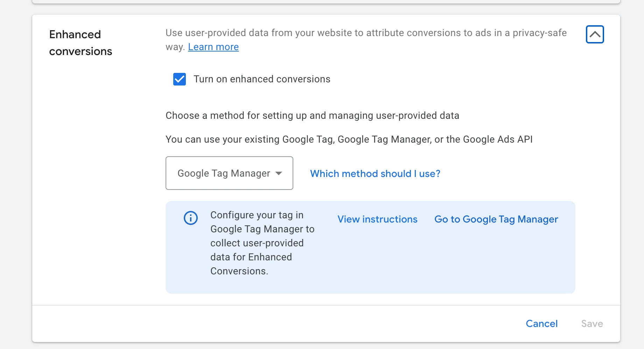Open the Learn more link
This screenshot has width=644, height=349.
click(x=213, y=47)
